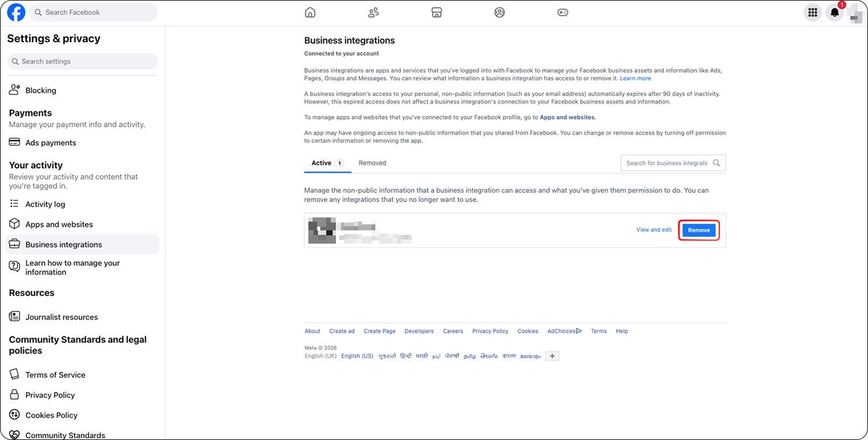Viewport: 868px width, 440px height.
Task: Click the Community Standards icon
Action: coord(15,435)
